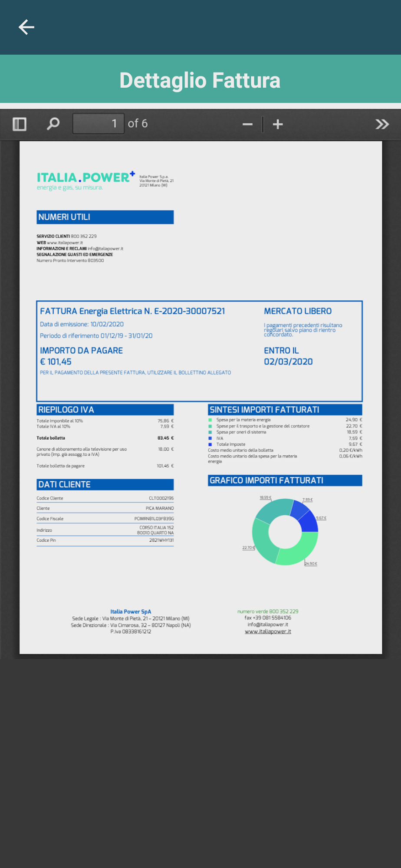
Task: Open the PDF search magnifier
Action: click(53, 124)
